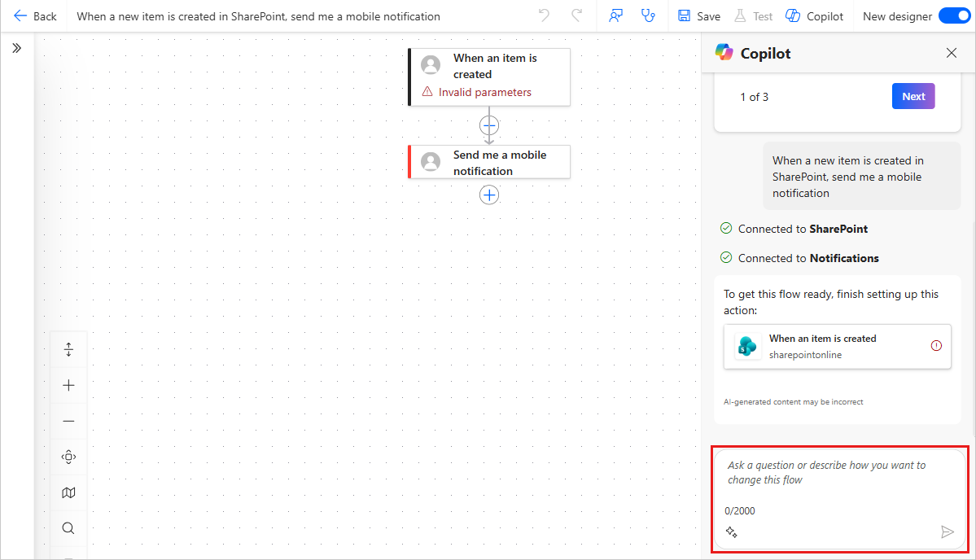Open canvas search magnifier icon
Screen dimensions: 976x560
pyautogui.click(x=68, y=528)
